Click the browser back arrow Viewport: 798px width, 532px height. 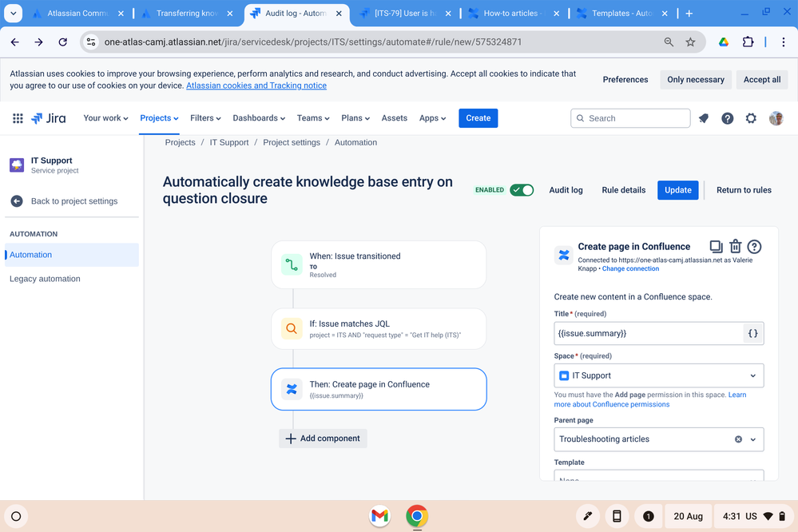pos(14,42)
